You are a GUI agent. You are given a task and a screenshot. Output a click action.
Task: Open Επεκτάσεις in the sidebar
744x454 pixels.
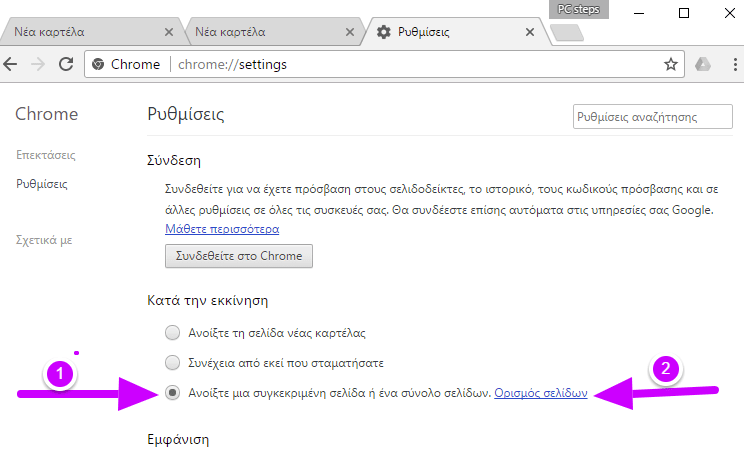tap(46, 155)
